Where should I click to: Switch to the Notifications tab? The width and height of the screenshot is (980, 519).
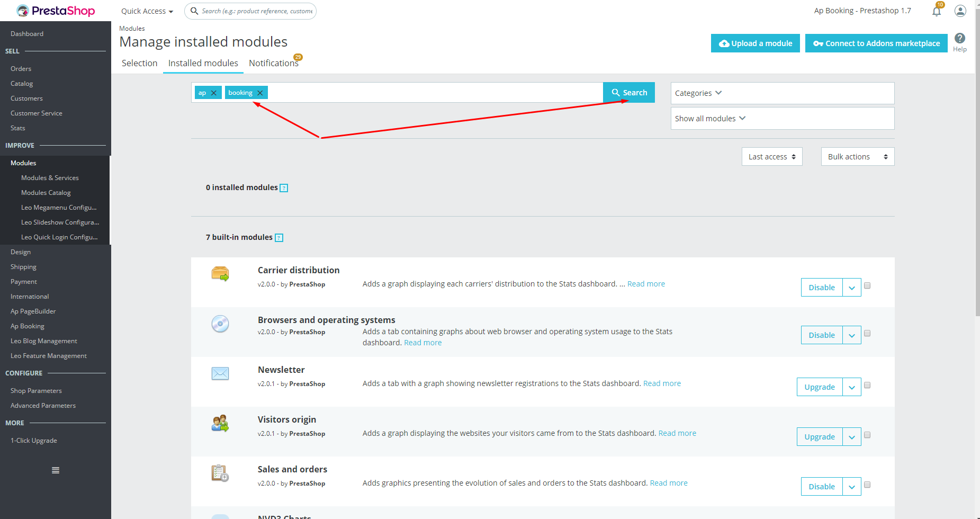(x=274, y=63)
